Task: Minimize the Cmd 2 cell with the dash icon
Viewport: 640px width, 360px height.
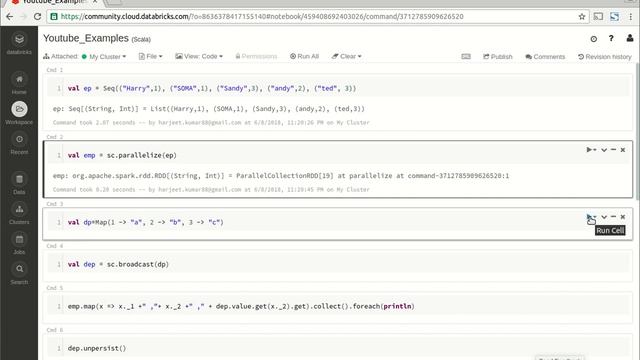Action: click(613, 150)
